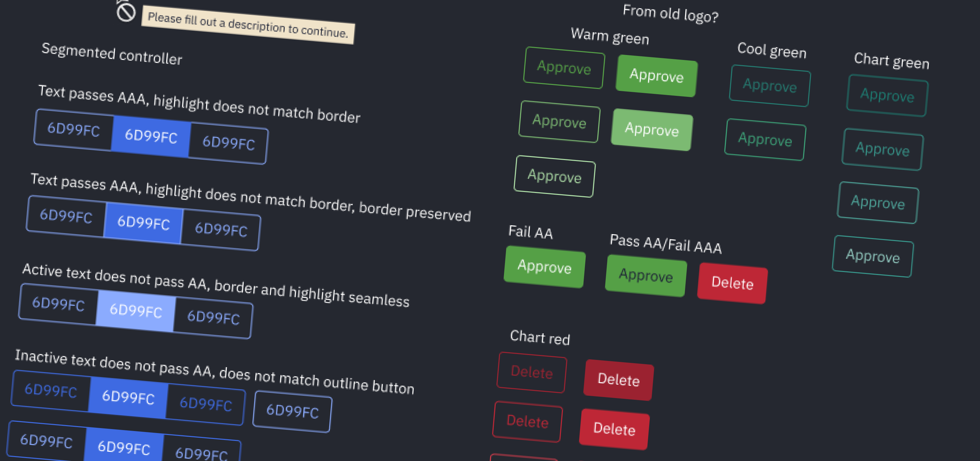The width and height of the screenshot is (980, 461).
Task: Click dark filled Approve in Warm green's top row
Action: tap(656, 75)
